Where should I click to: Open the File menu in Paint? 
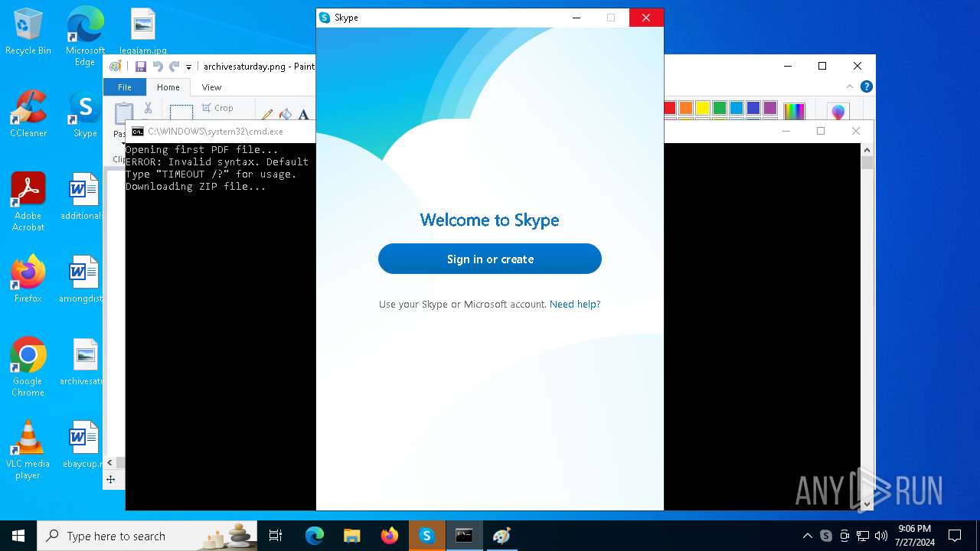point(124,87)
